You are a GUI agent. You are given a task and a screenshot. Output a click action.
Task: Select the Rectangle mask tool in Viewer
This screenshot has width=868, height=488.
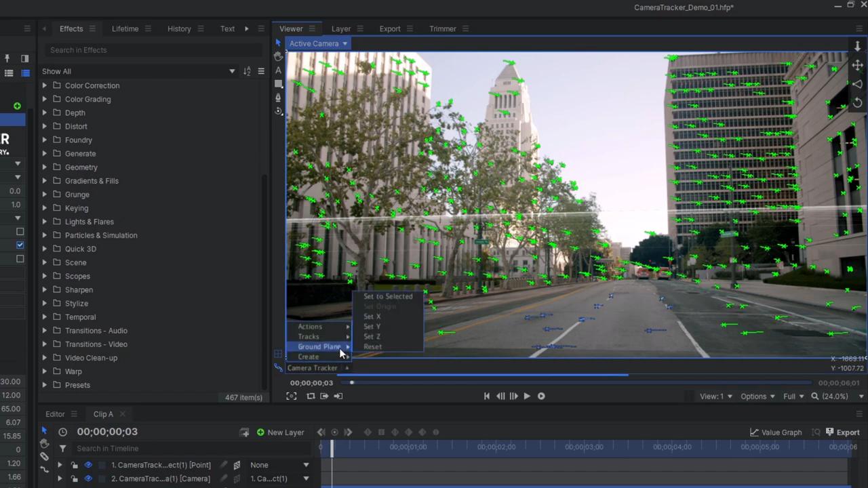278,83
